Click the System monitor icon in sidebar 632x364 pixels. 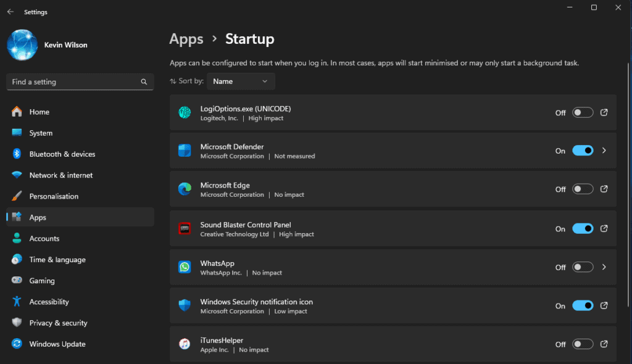pos(17,133)
